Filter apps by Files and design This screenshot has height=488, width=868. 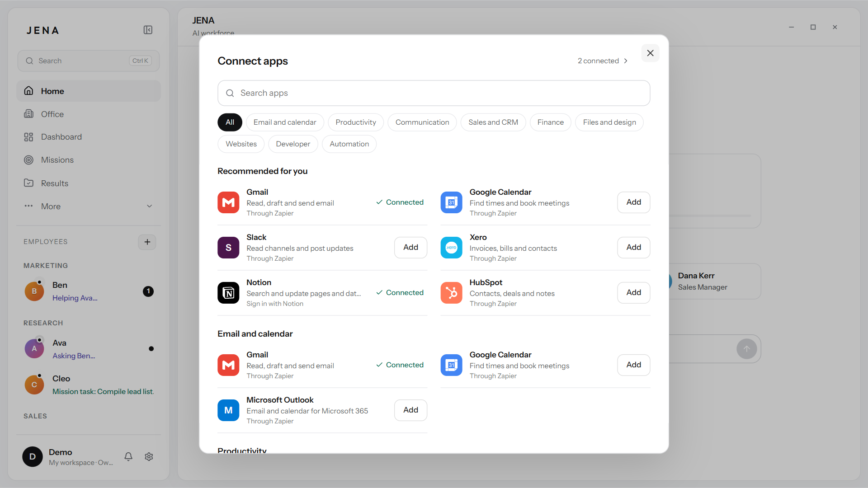[609, 122]
